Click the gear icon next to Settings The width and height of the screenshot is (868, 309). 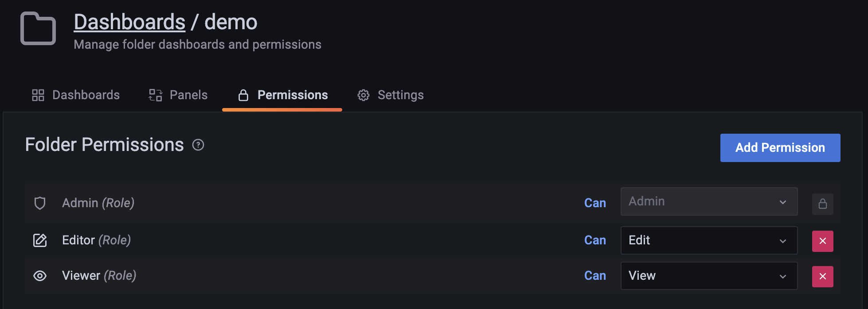(x=364, y=95)
